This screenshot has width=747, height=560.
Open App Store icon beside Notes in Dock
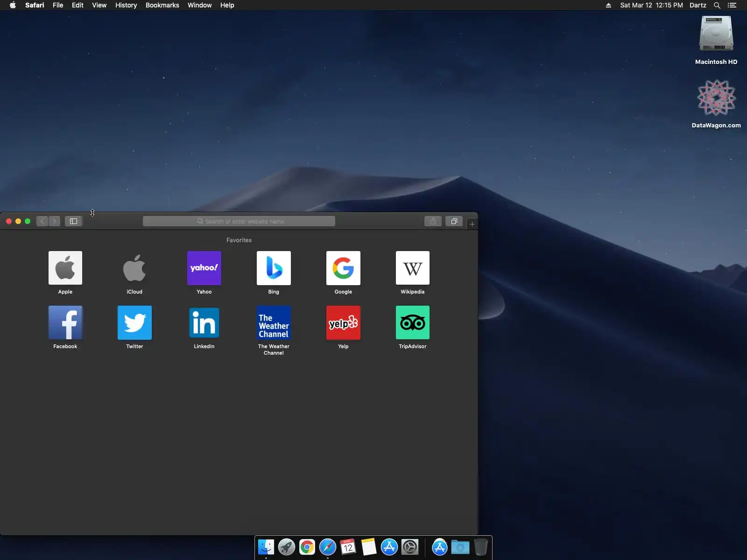pos(389,547)
